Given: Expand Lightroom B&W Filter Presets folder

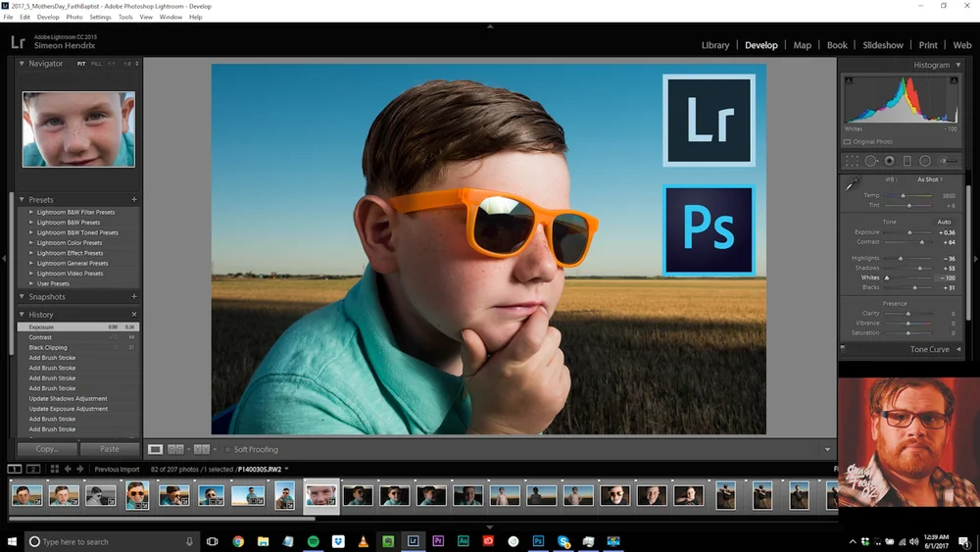Looking at the screenshot, I should [x=31, y=212].
